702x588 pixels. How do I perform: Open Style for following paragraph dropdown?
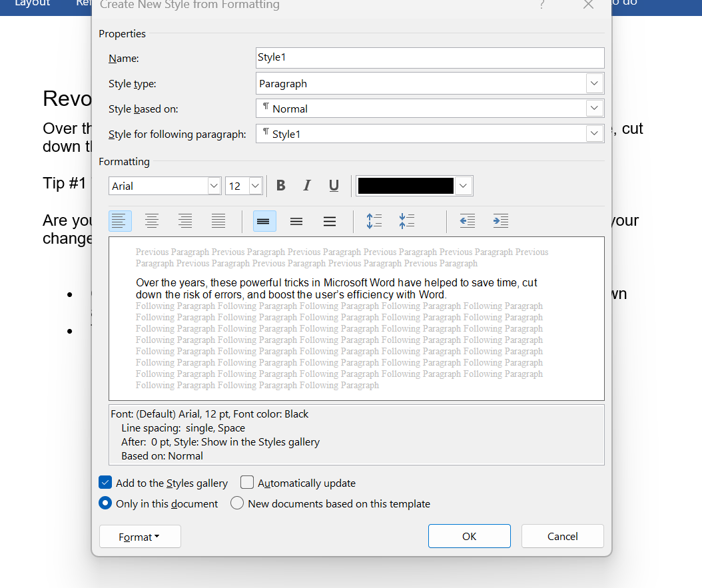[x=594, y=133]
